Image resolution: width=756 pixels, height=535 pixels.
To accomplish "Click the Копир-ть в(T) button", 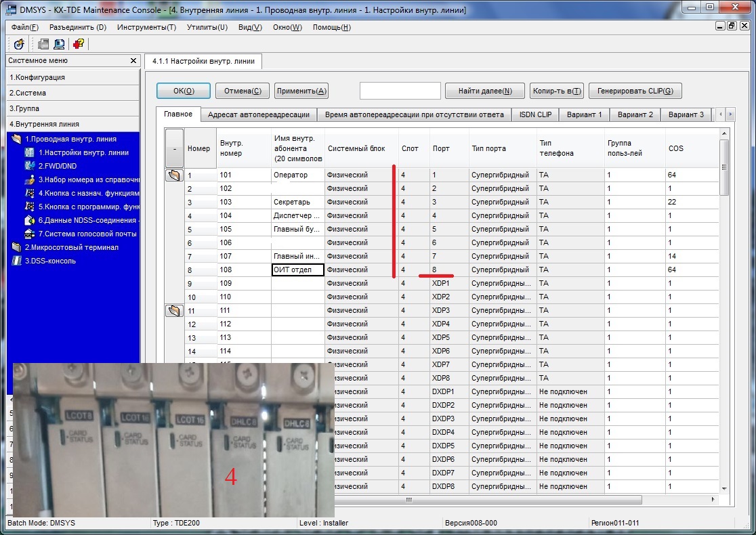I will (x=557, y=91).
